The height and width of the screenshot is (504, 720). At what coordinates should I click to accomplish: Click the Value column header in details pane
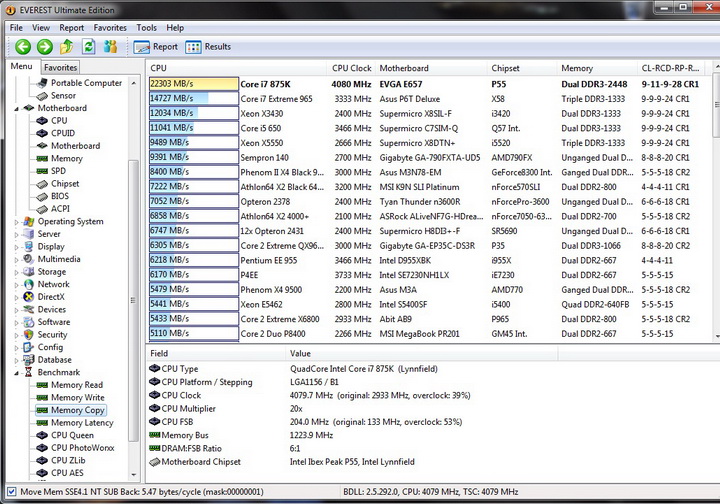click(x=421, y=353)
